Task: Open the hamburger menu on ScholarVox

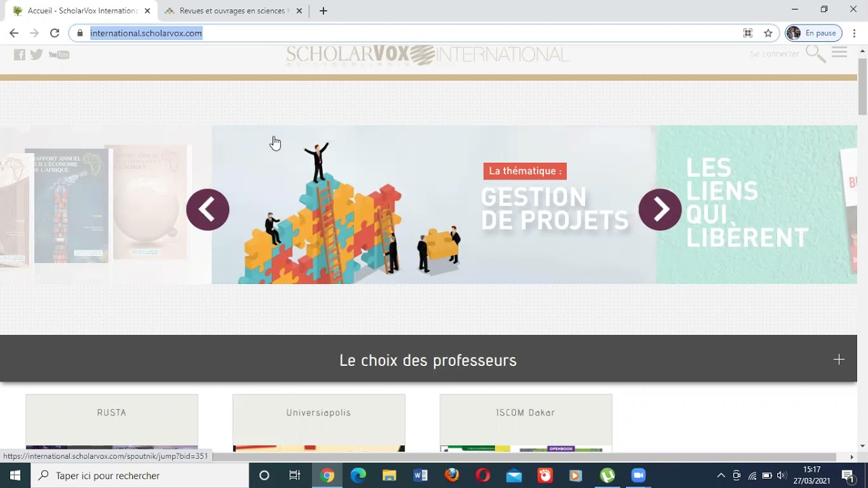Action: 840,52
